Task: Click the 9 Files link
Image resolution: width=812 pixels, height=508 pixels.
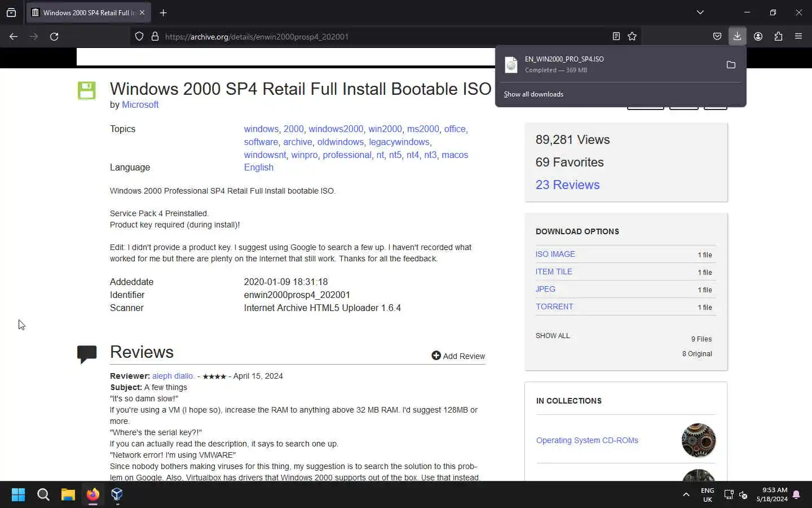Action: [x=701, y=339]
